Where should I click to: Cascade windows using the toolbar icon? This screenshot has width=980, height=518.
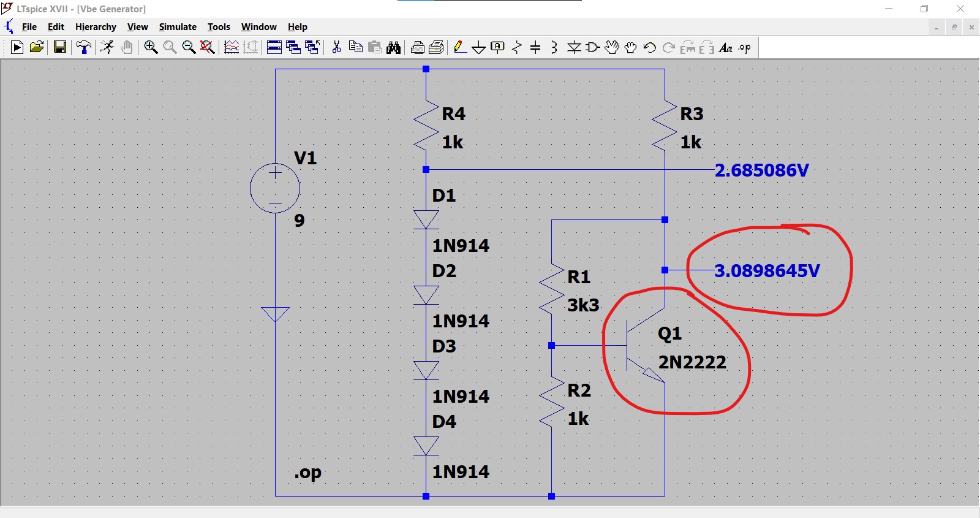(293, 47)
